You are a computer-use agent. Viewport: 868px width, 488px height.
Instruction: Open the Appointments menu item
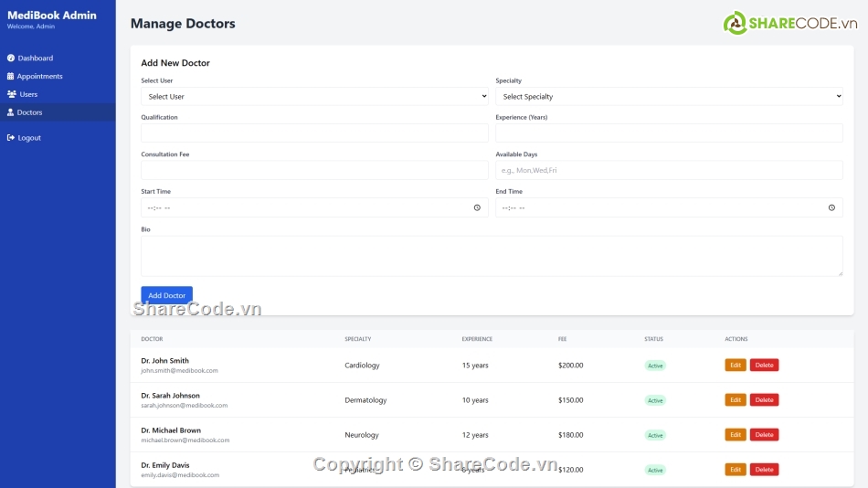pos(39,76)
